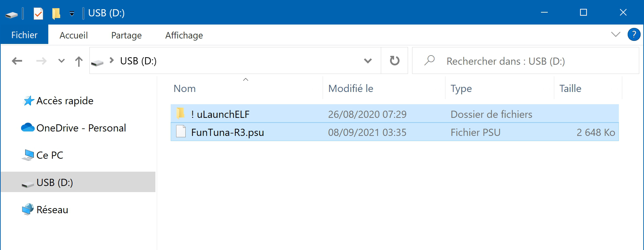
Task: Click the FunTuna-R3.psu file icon
Action: click(181, 131)
